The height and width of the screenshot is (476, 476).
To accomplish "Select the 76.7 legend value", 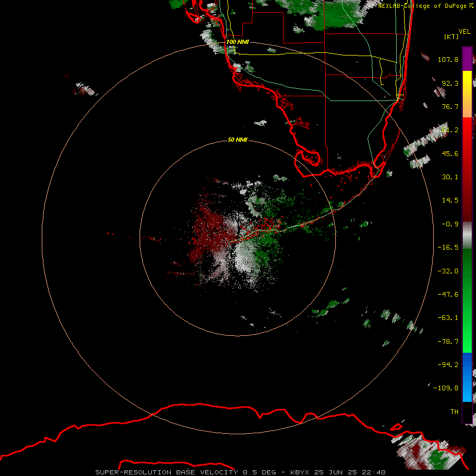I will (450, 106).
